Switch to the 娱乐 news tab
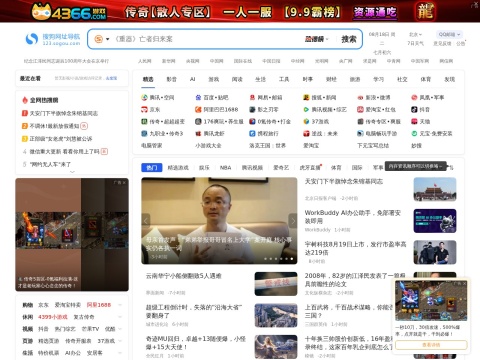Viewport: 480px width, 360px height. (x=204, y=167)
